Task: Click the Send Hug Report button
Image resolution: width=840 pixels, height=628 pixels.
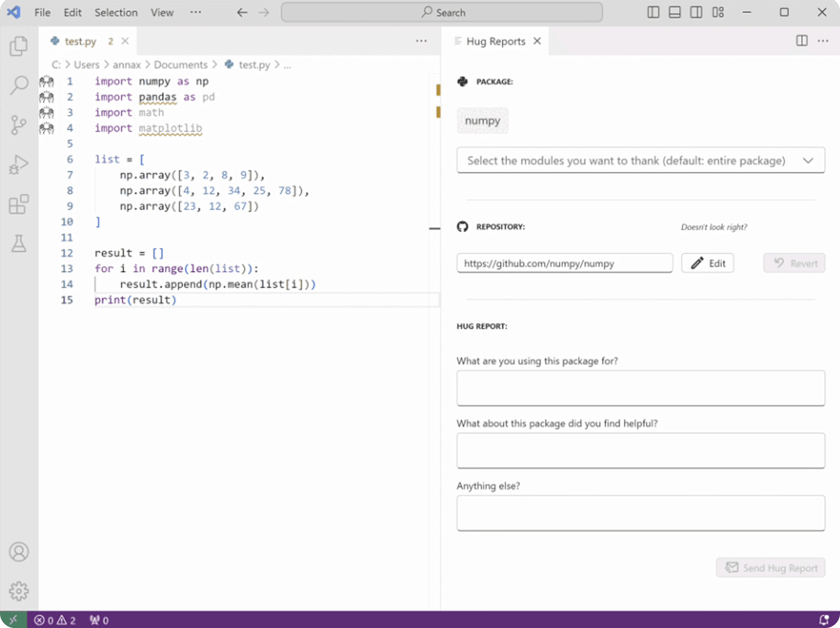Action: click(770, 568)
